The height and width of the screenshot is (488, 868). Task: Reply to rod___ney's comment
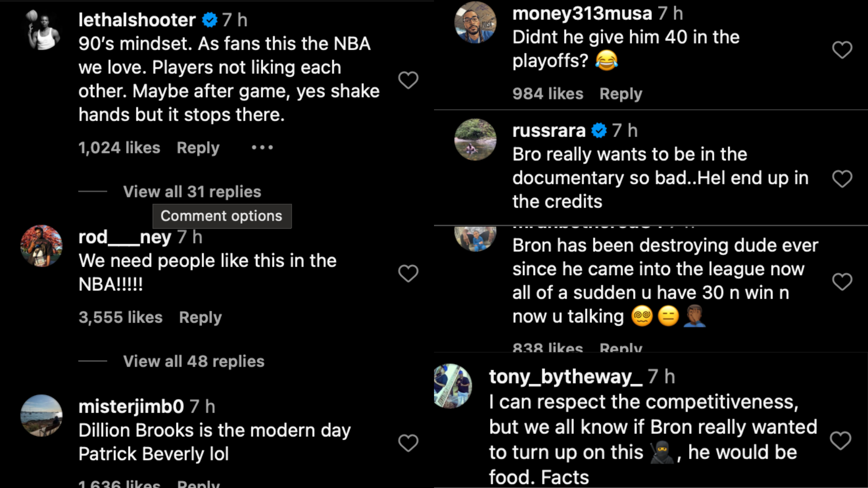(x=200, y=318)
